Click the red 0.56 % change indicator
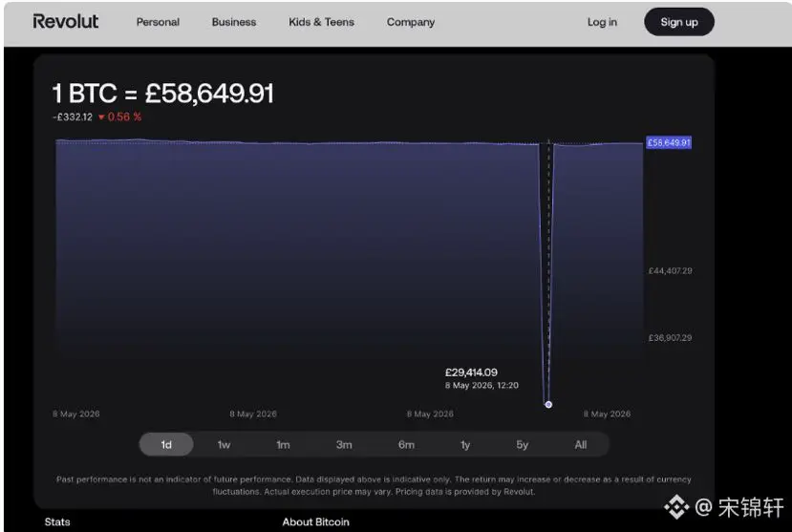The width and height of the screenshot is (792, 532). pos(119,117)
